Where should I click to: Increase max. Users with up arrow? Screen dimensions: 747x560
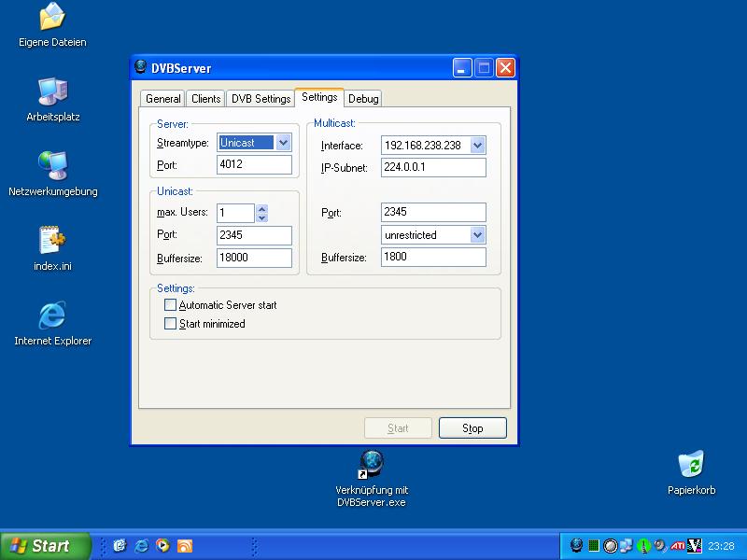point(261,208)
